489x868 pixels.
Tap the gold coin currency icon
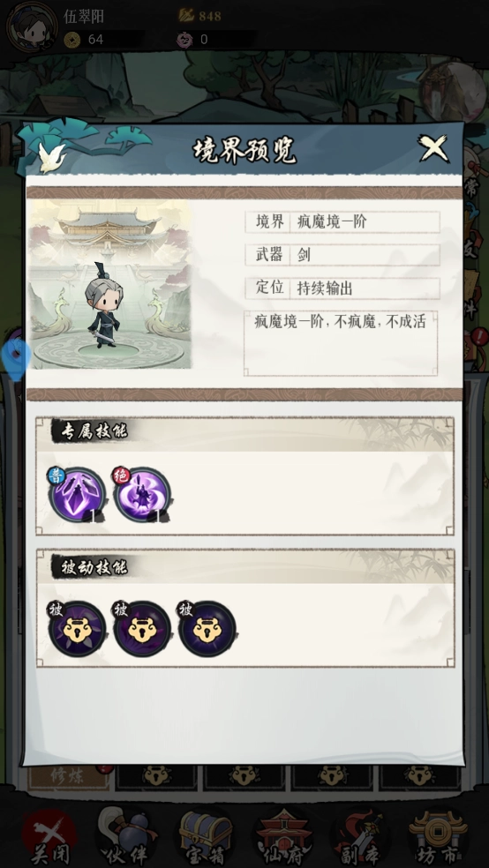[72, 40]
